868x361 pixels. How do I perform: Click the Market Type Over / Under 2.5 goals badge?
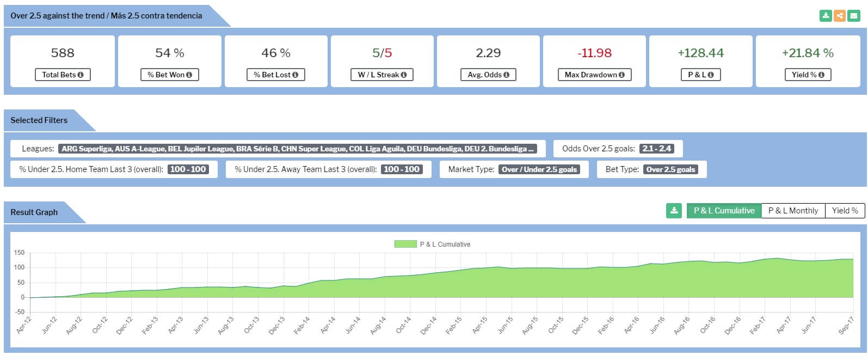[x=539, y=169]
